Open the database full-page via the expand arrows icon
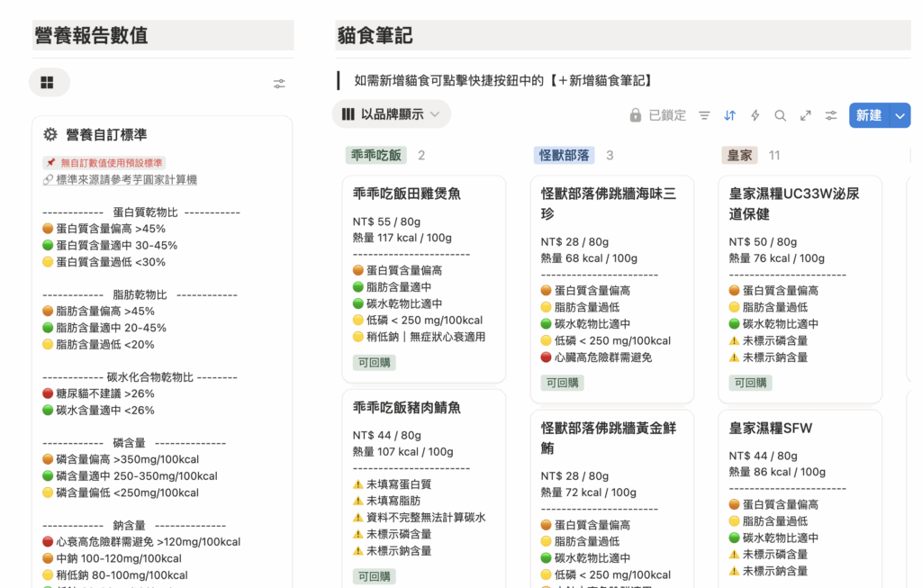The height and width of the screenshot is (588, 922). click(806, 115)
